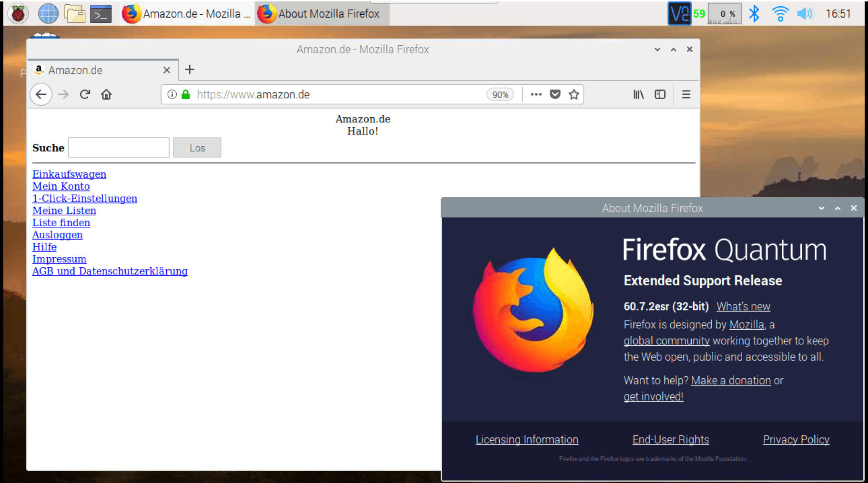Screen dimensions: 868x483
Task: Go to the Firefox home page icon
Action: pyautogui.click(x=106, y=94)
